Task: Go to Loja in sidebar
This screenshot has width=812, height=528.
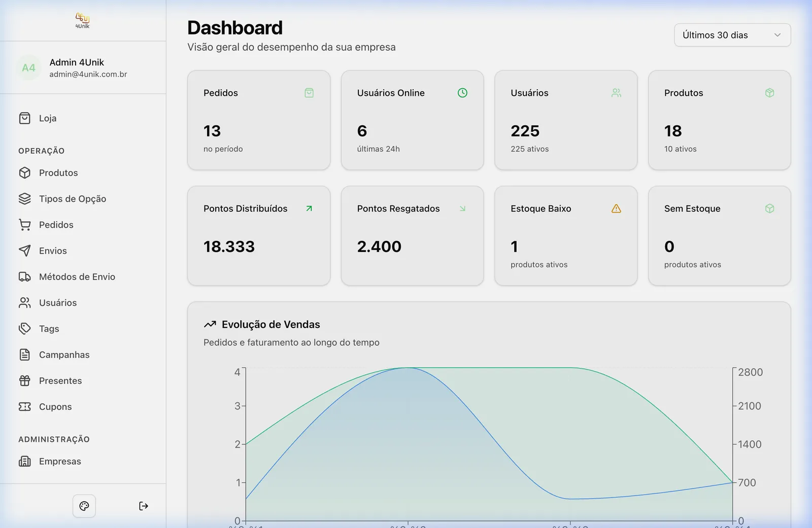Action: (48, 118)
